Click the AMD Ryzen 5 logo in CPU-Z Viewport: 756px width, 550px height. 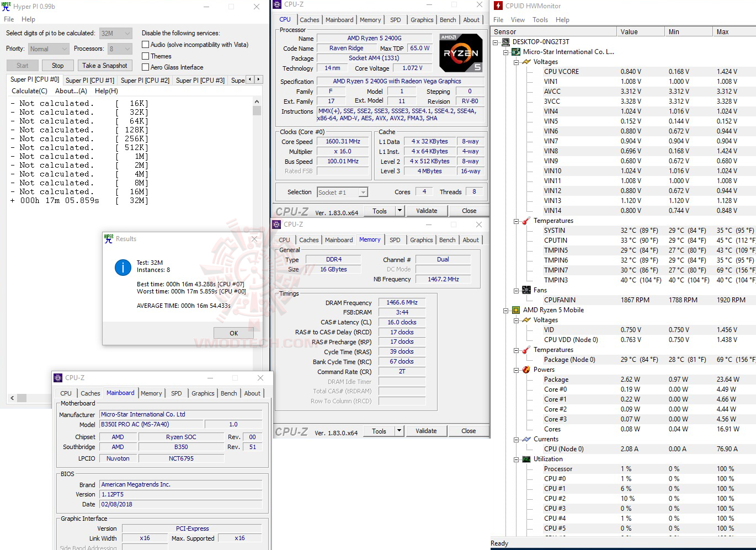tap(461, 53)
